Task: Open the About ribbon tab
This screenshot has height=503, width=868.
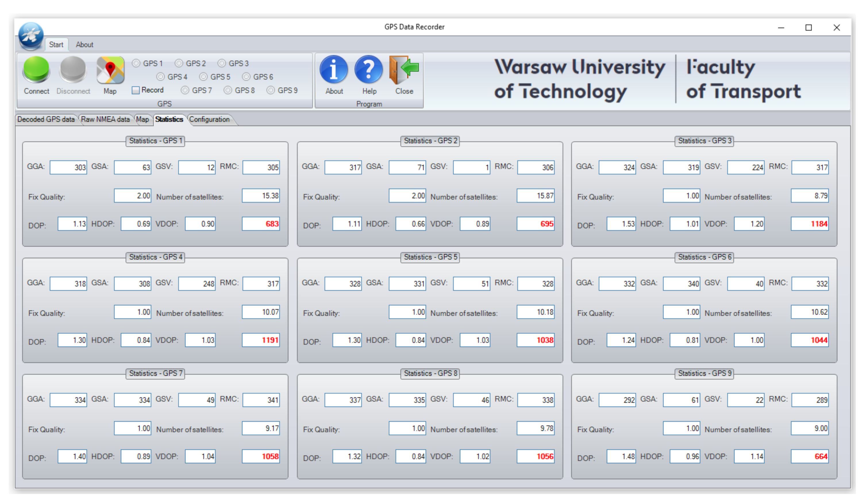Action: point(84,45)
